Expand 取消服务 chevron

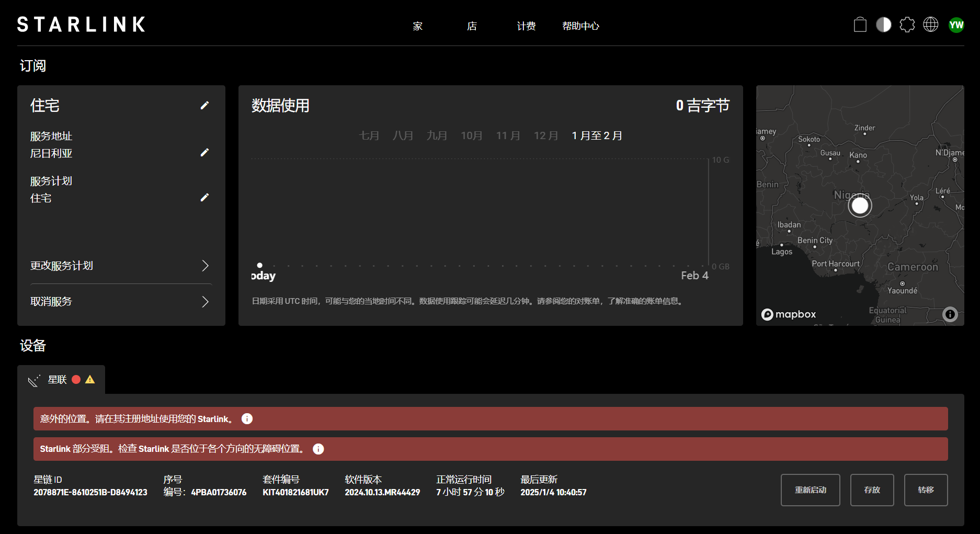205,302
